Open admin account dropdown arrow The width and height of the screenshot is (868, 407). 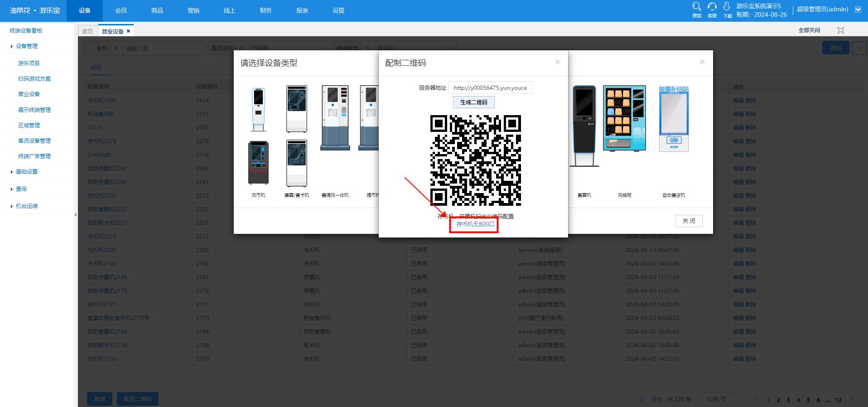coord(858,10)
